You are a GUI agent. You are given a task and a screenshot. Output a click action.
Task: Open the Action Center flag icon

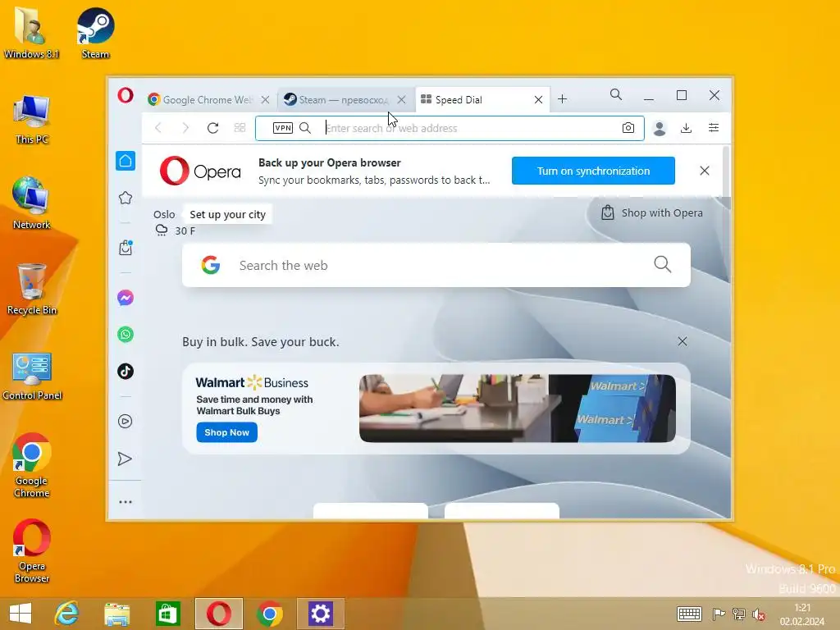[x=719, y=614]
